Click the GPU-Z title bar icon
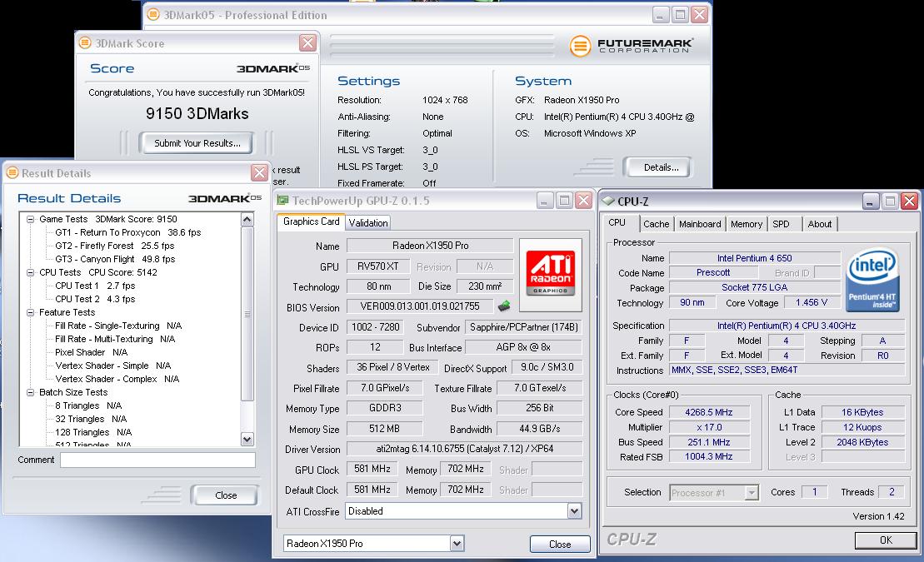Screen dimensions: 924x562 point(282,201)
